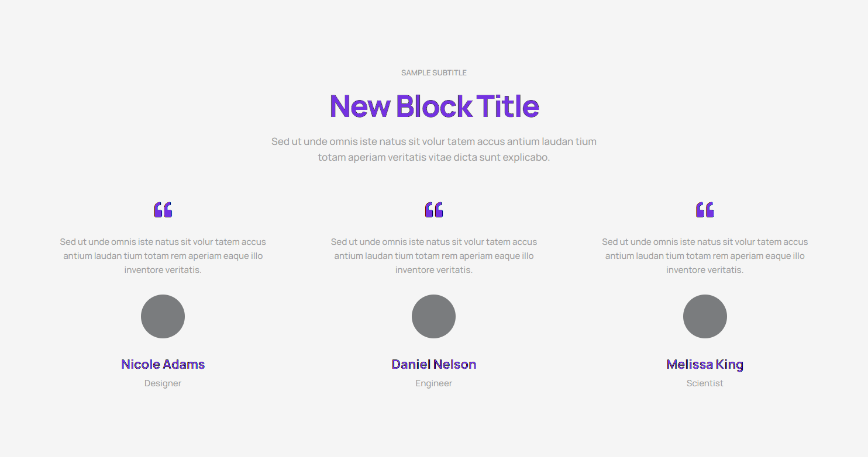Screen dimensions: 868x457
Task: Click the header description line ending 'laudan tium'
Action: click(x=434, y=141)
